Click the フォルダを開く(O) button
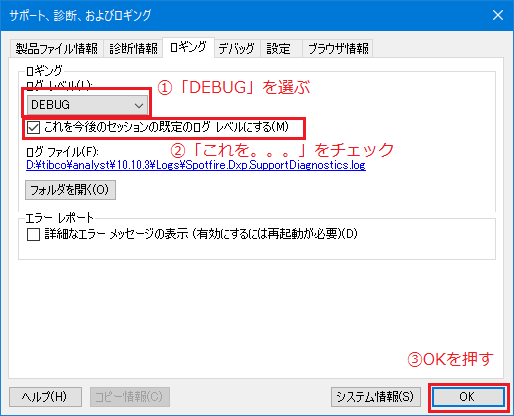This screenshot has height=416, width=514. (x=70, y=190)
